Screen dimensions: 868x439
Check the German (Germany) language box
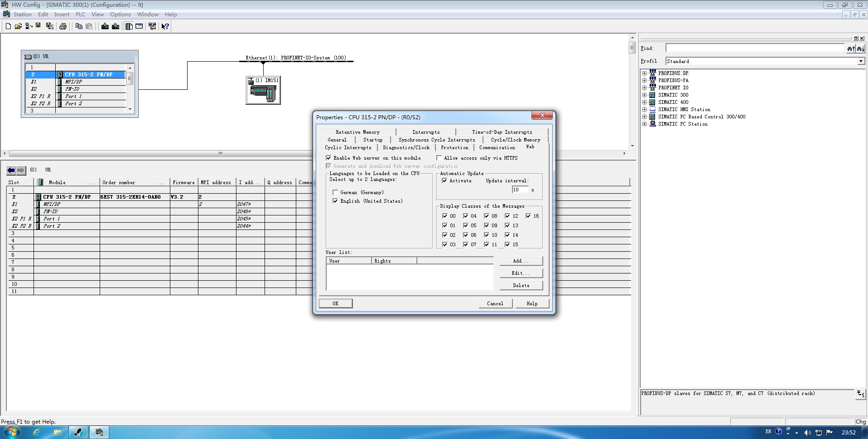(335, 192)
